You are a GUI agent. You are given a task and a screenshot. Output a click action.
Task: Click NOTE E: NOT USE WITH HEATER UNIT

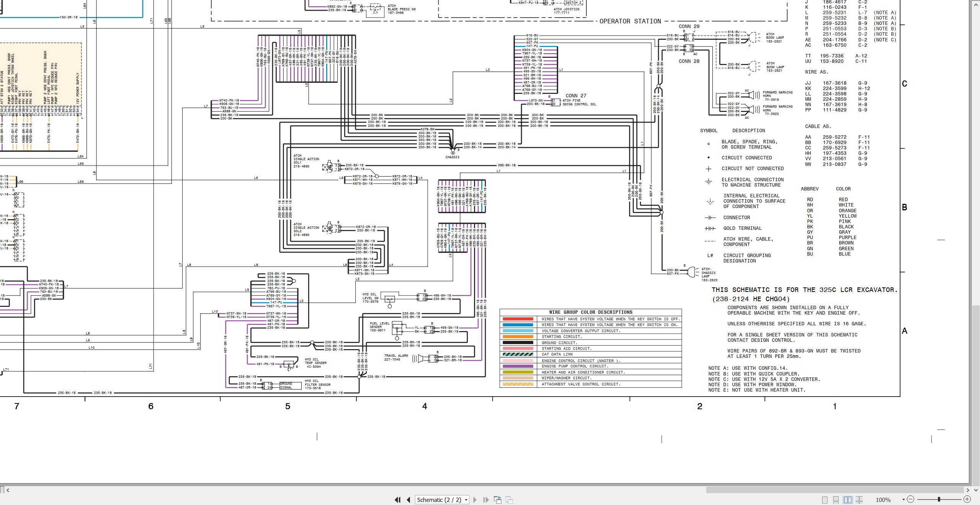[x=757, y=390]
